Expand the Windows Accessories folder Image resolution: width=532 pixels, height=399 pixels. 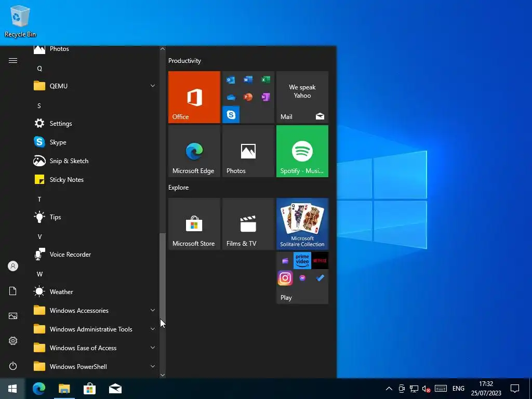point(95,310)
